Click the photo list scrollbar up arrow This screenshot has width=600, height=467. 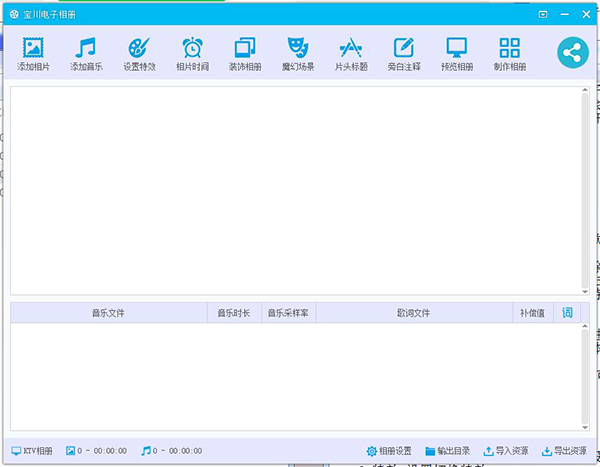click(x=585, y=90)
